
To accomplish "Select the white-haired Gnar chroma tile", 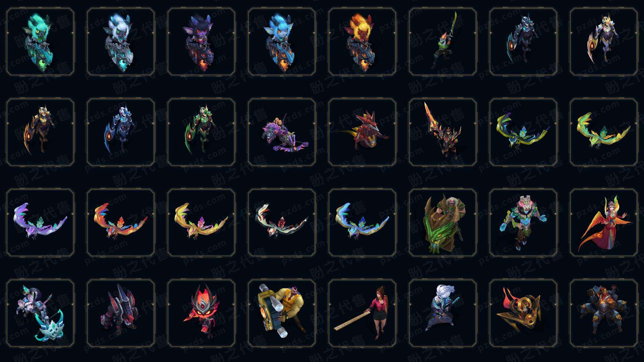I will click(121, 42).
